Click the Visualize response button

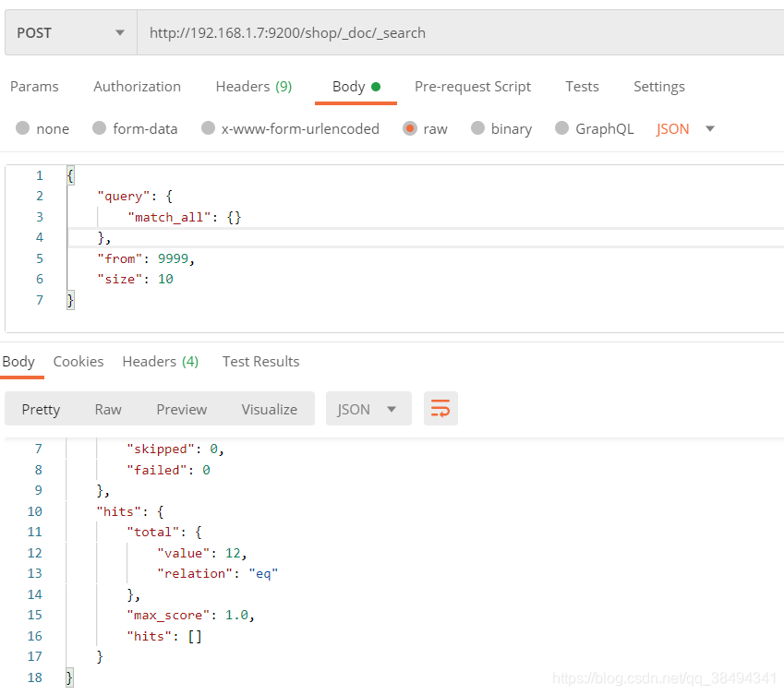coord(270,409)
